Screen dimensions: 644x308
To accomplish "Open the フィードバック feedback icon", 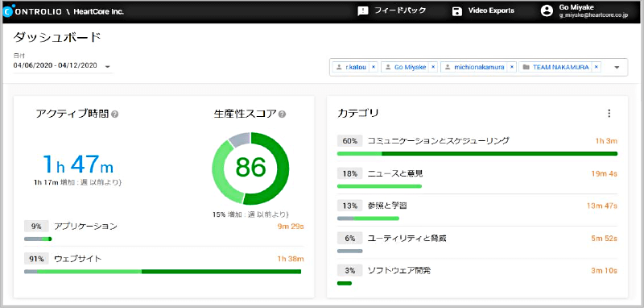I will [363, 11].
